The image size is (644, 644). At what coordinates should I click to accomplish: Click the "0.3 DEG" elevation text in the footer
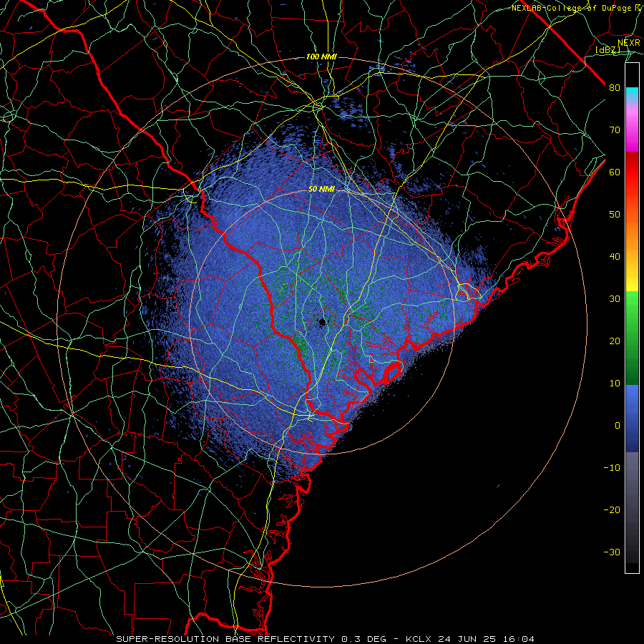coord(364,639)
